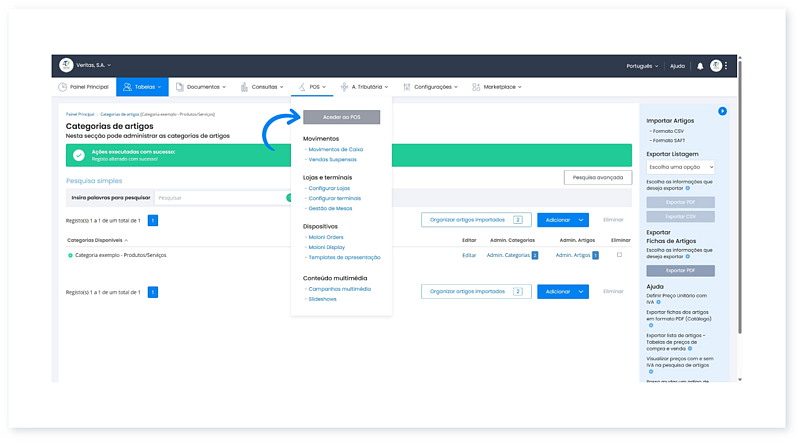Click the notification bell icon
Screen dimensions: 800x442
click(x=700, y=66)
